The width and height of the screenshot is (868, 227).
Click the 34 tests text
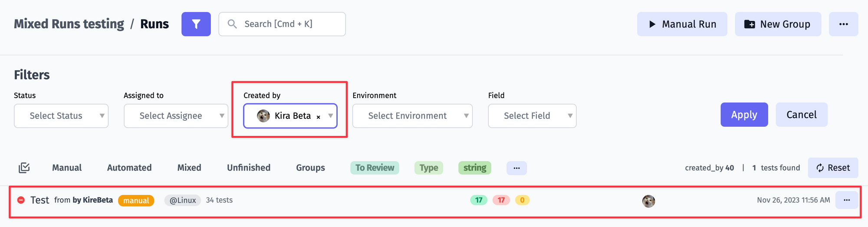pos(219,200)
